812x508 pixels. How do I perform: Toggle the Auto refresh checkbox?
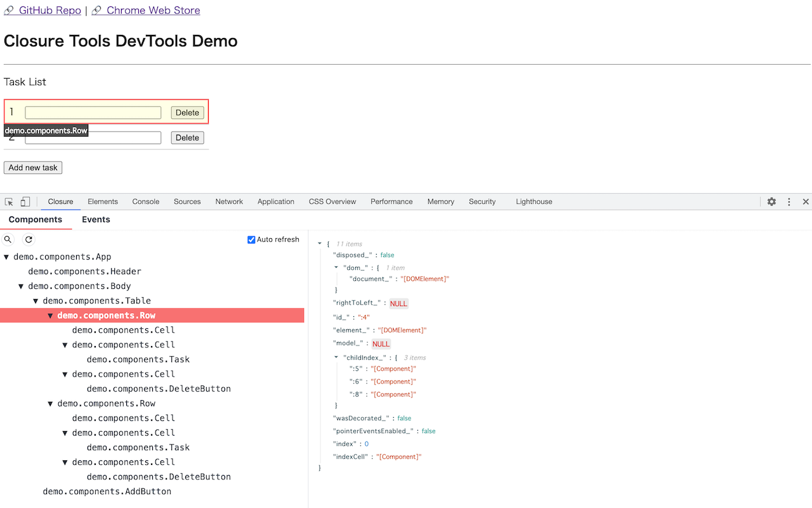(251, 239)
